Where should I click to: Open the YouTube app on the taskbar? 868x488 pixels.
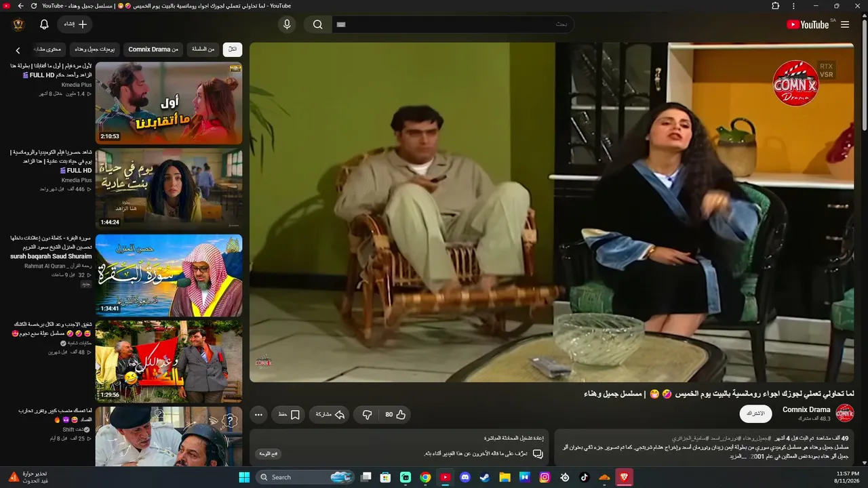pos(446,477)
